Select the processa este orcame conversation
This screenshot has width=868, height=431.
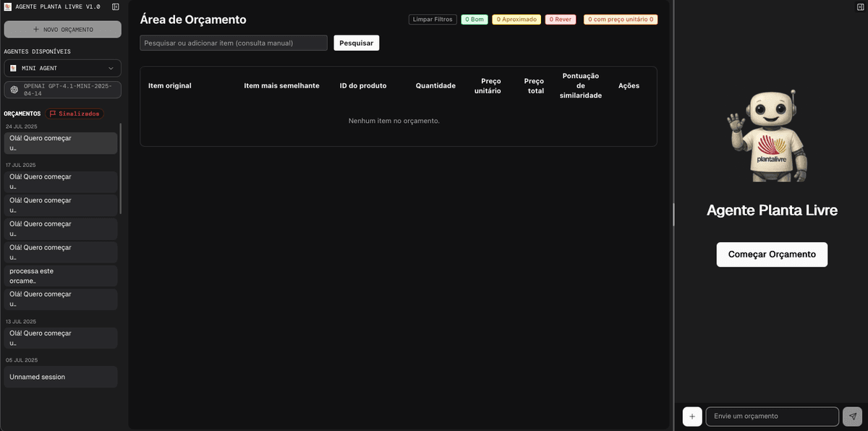pos(61,276)
